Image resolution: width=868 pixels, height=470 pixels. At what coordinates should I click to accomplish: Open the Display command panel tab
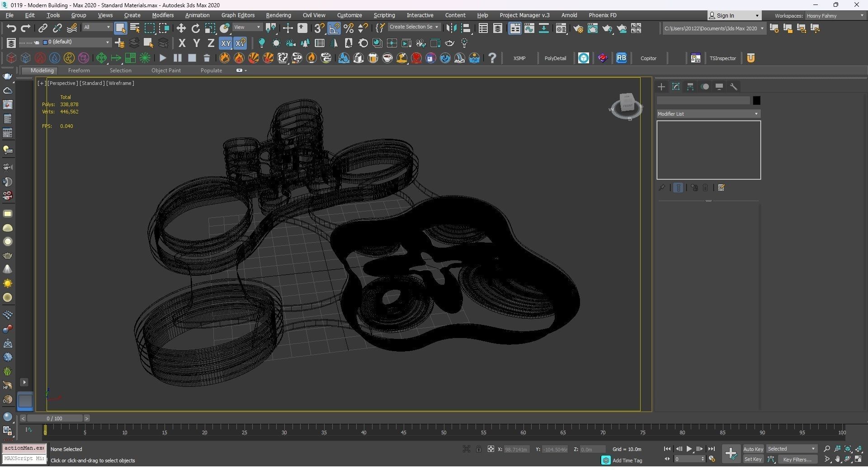(x=719, y=87)
